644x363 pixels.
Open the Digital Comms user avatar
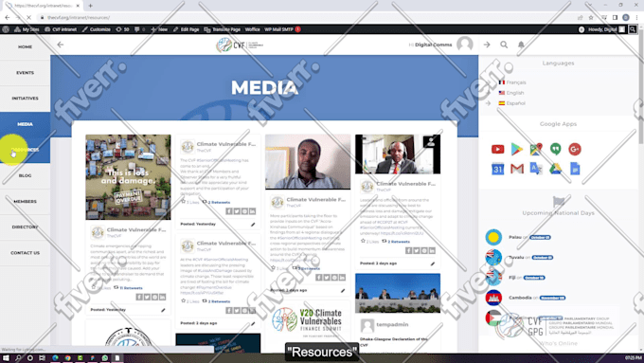(x=464, y=44)
